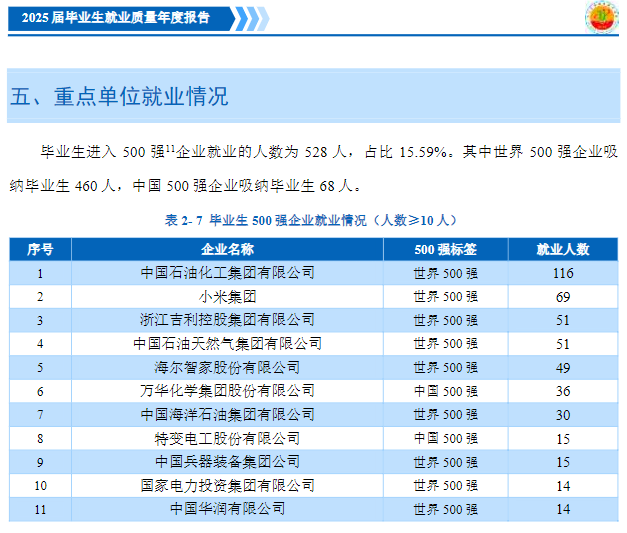Select the cell 中国石油天然气集团有限公司
Viewport: 627px width, 533px height.
click(227, 343)
